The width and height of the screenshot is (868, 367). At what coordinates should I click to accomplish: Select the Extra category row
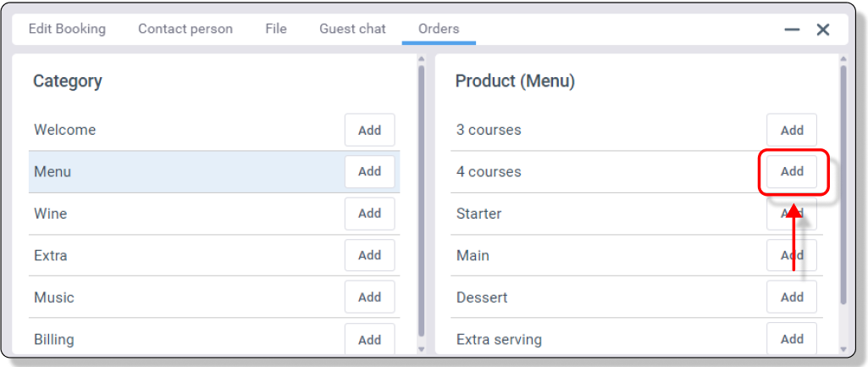[169, 255]
